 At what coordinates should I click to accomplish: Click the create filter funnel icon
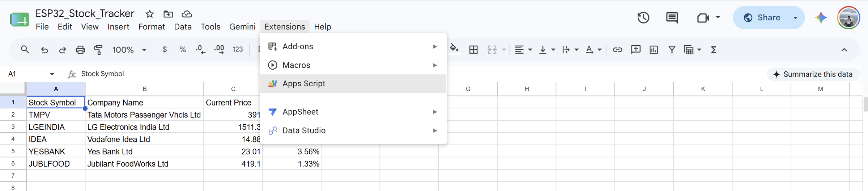click(x=672, y=50)
